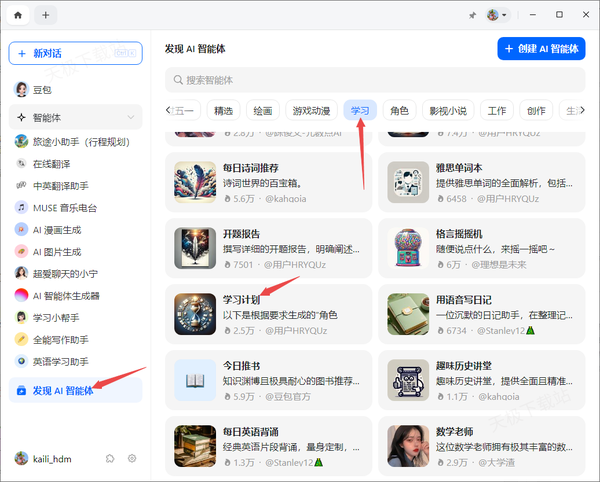Open a new tab with plus icon
600x482 pixels.
46,15
